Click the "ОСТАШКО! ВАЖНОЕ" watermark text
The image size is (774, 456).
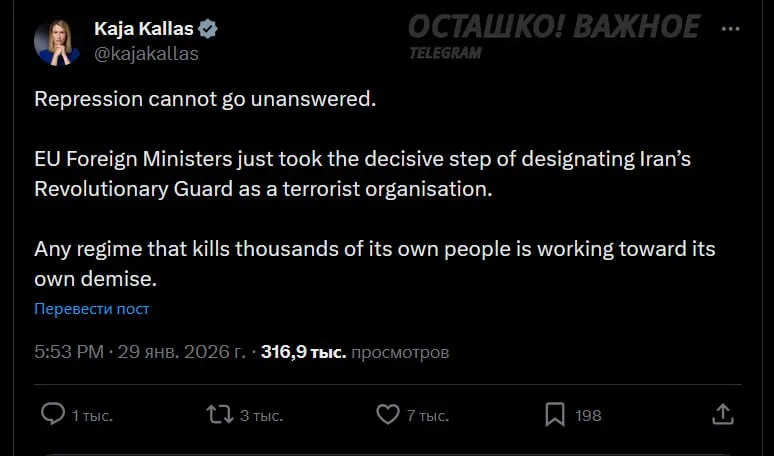553,27
